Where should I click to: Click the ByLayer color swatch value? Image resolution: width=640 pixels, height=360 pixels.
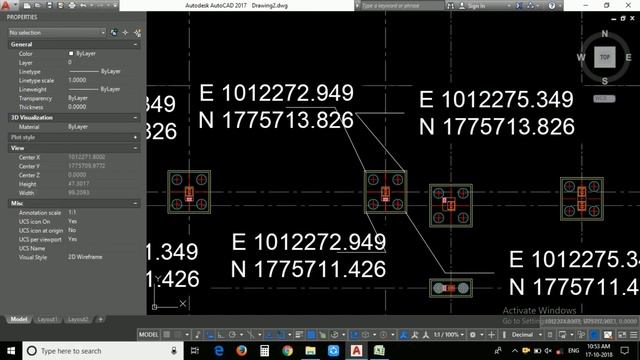click(x=82, y=53)
